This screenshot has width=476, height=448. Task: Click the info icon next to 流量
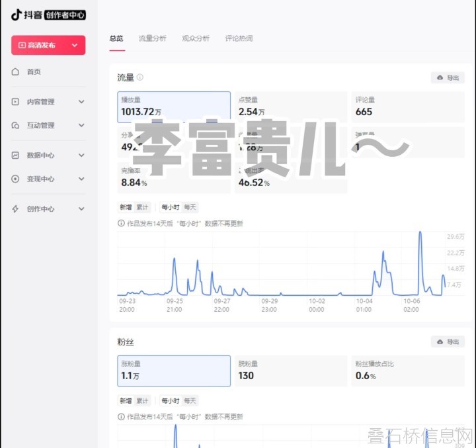140,77
